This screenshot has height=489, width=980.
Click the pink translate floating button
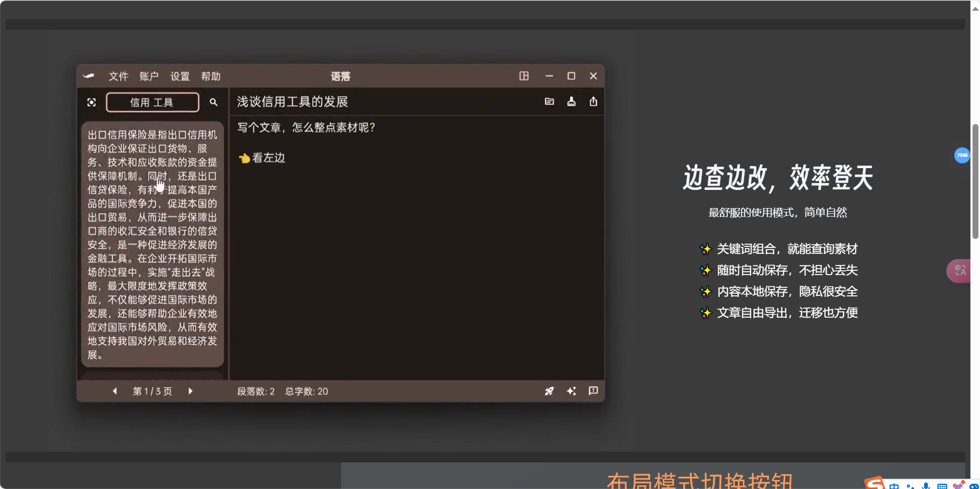[960, 271]
